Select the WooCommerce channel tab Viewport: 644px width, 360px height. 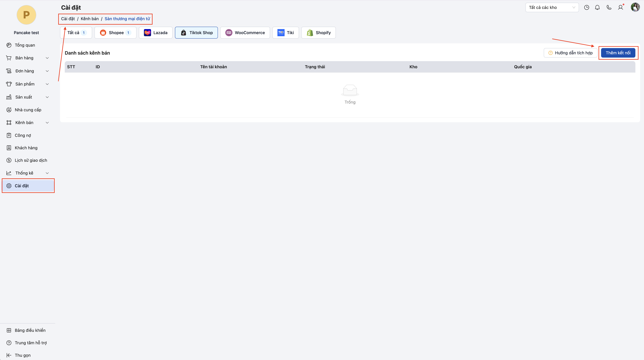[245, 33]
